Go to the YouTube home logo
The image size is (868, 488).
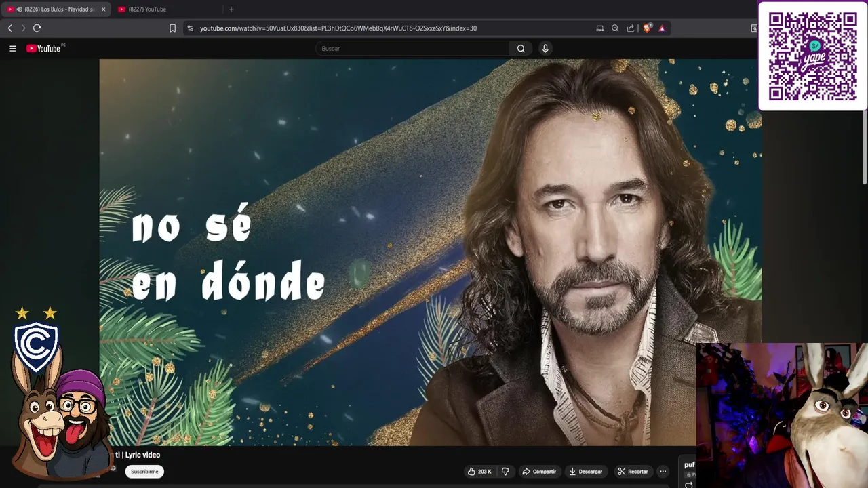(45, 48)
